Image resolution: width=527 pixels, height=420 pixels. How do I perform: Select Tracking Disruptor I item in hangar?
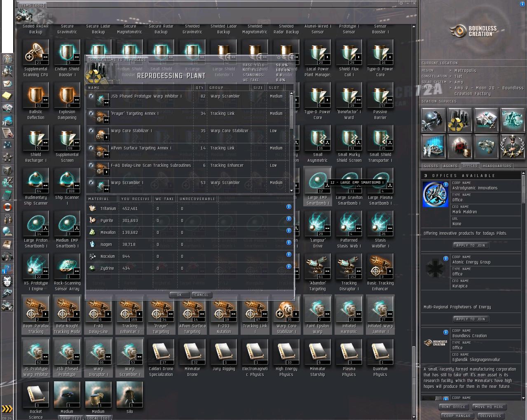pyautogui.click(x=349, y=272)
